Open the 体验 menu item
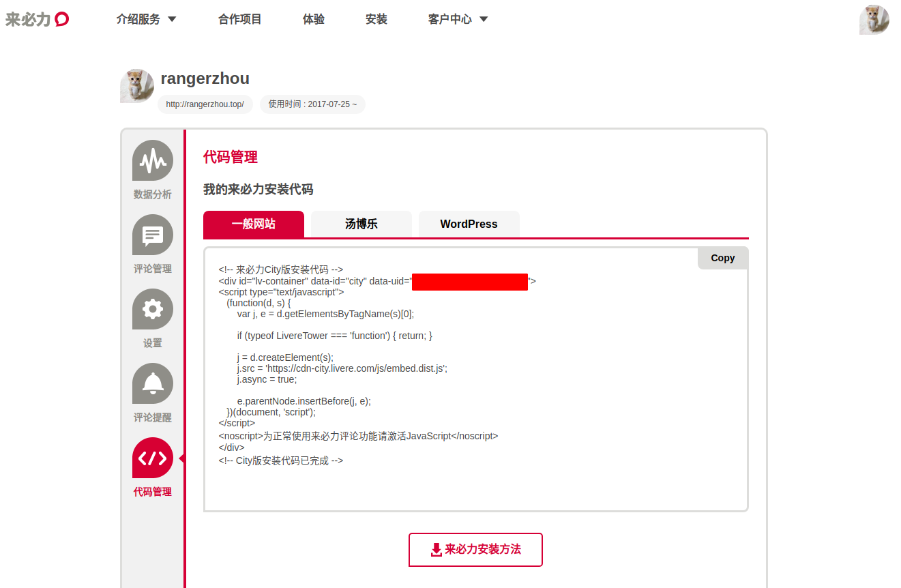901x588 pixels. click(x=314, y=19)
